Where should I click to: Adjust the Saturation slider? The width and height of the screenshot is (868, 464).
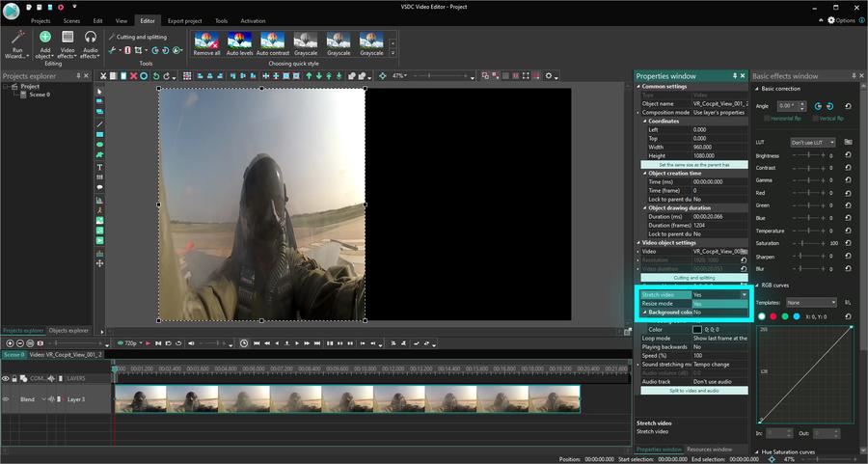click(x=809, y=243)
